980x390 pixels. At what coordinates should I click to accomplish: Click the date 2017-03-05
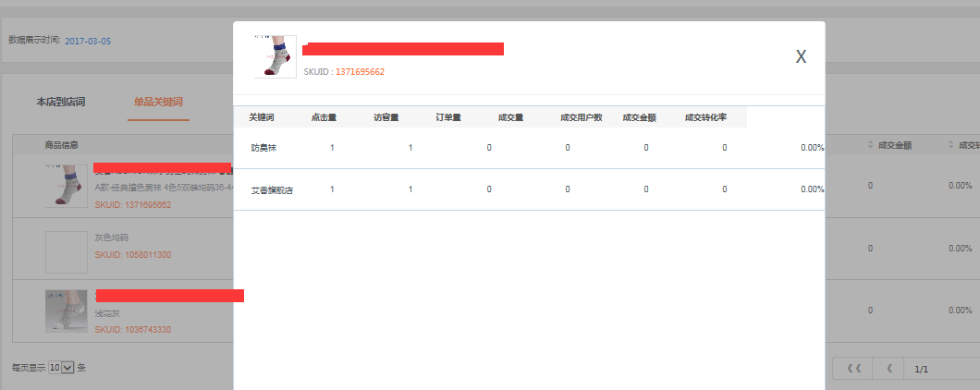pos(88,42)
